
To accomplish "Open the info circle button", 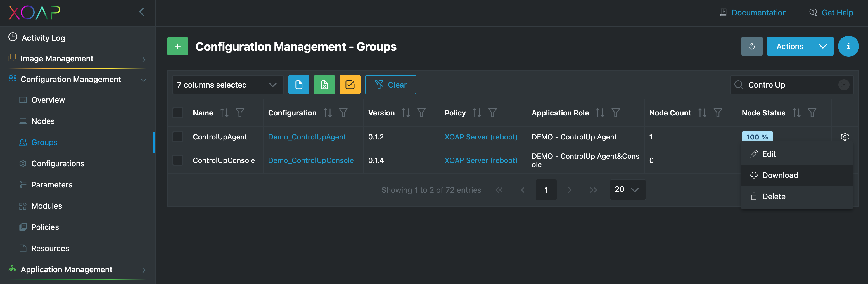I will (x=848, y=46).
